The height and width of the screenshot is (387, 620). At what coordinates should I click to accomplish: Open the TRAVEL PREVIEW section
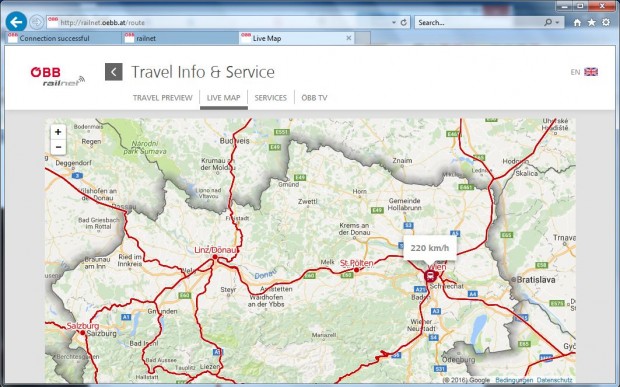pyautogui.click(x=163, y=98)
